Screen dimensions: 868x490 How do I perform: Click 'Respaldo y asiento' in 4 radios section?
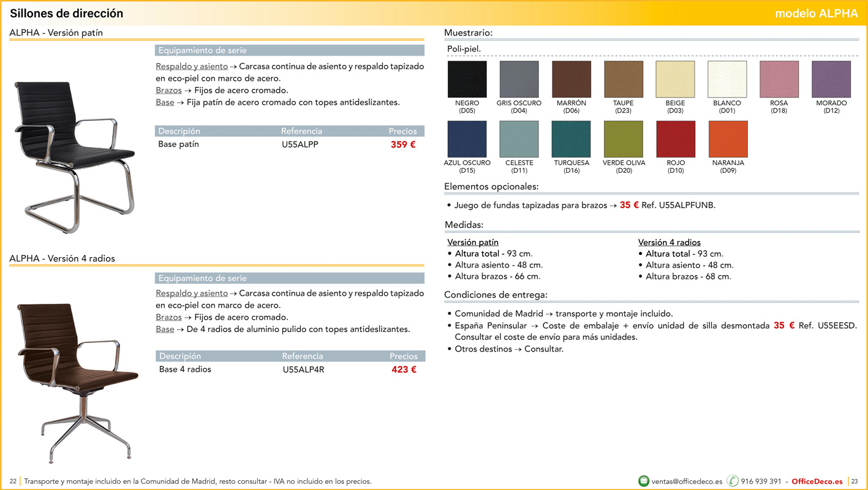pos(192,293)
